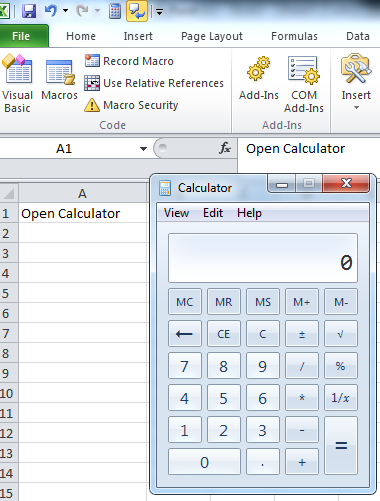This screenshot has height=501, width=380.
Task: Click the decimal point calculator key
Action: tap(263, 462)
